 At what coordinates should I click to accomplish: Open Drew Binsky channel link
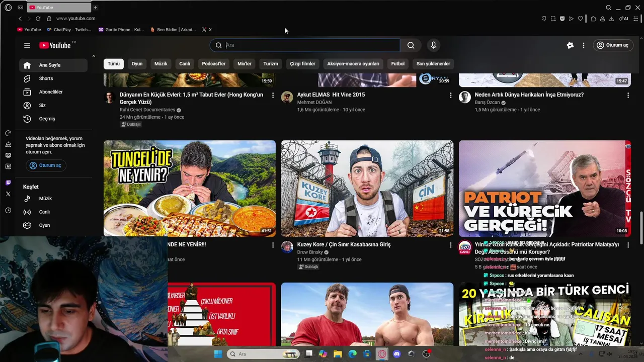coord(309,252)
